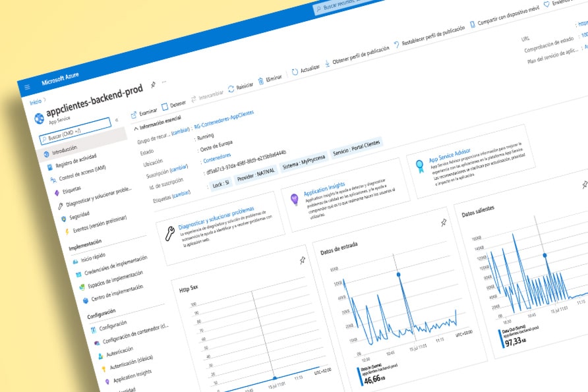Pin the Http 5xx chart

(303, 260)
